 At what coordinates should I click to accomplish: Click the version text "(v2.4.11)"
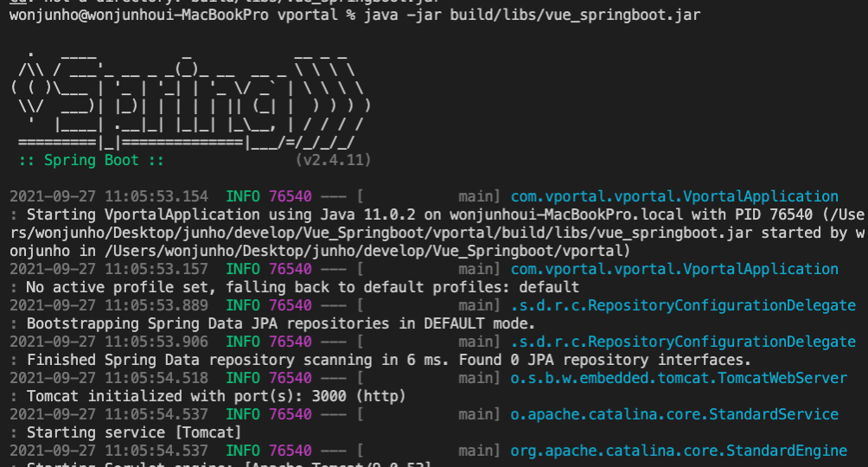click(x=333, y=161)
